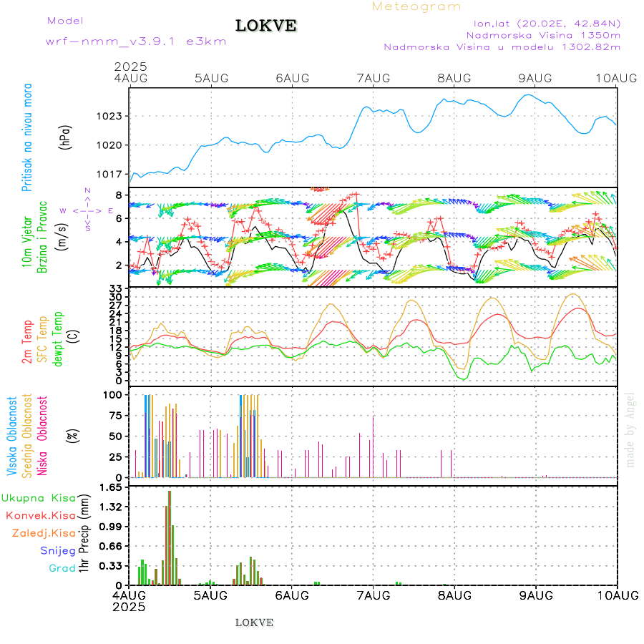Click the wind direction compass legend
Image resolution: width=644 pixels, height=644 pixels.
[x=87, y=210]
